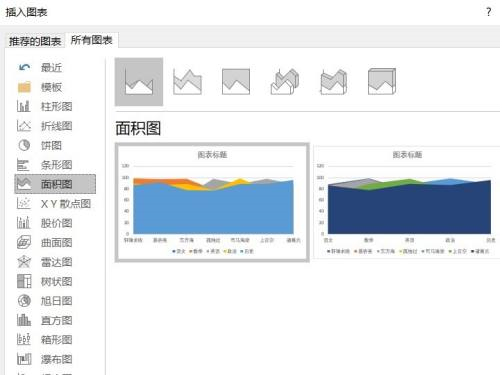The image size is (500, 375).
Task: Click the 柱形图 column chart icon
Action: pyautogui.click(x=24, y=107)
